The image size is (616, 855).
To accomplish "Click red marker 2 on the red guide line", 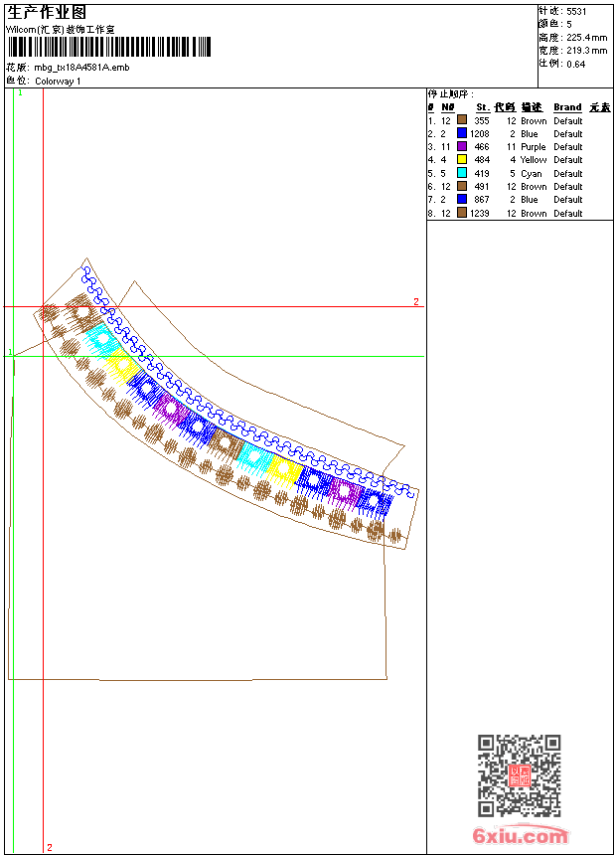I will tap(416, 301).
